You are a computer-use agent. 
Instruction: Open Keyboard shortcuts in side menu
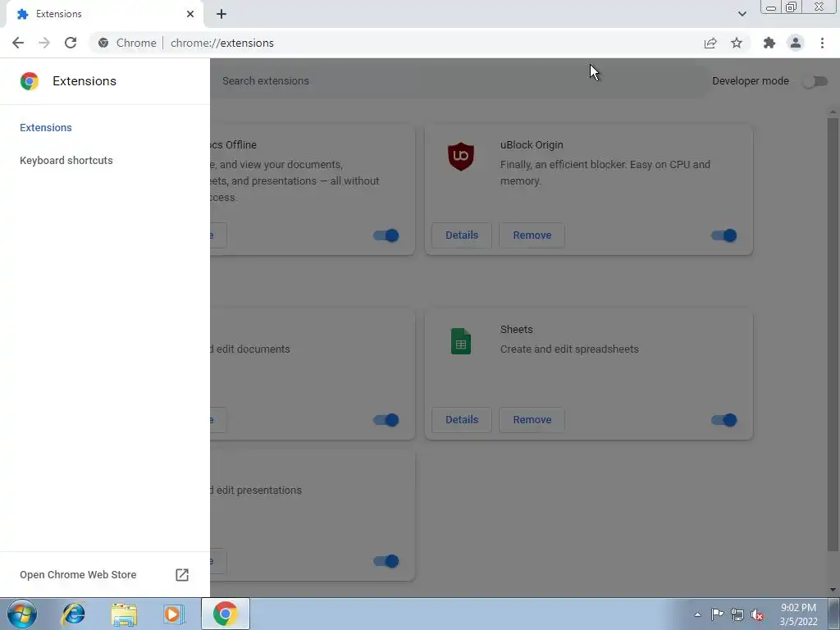[x=66, y=160]
